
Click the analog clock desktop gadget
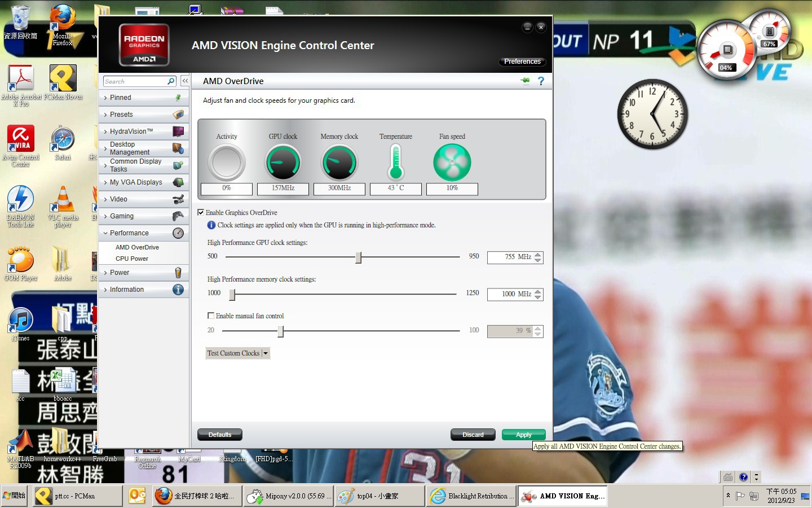pos(652,114)
